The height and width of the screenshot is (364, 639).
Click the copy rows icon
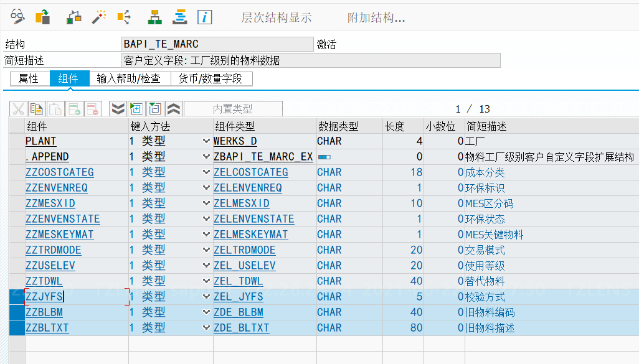(x=36, y=108)
